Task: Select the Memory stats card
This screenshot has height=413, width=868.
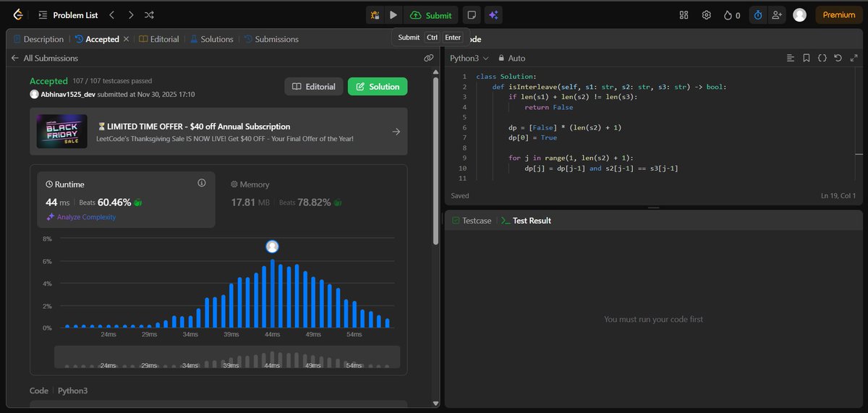Action: coord(311,199)
